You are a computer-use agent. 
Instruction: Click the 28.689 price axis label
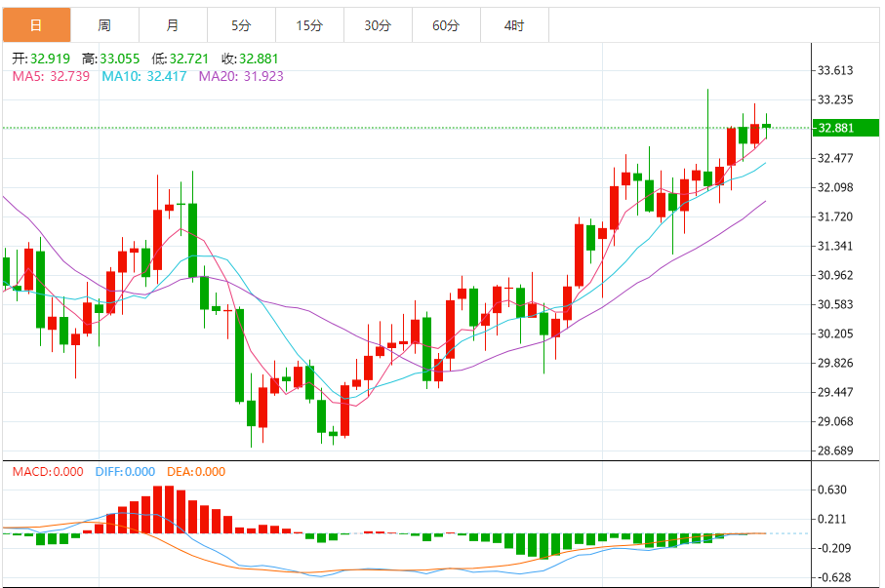tap(835, 451)
